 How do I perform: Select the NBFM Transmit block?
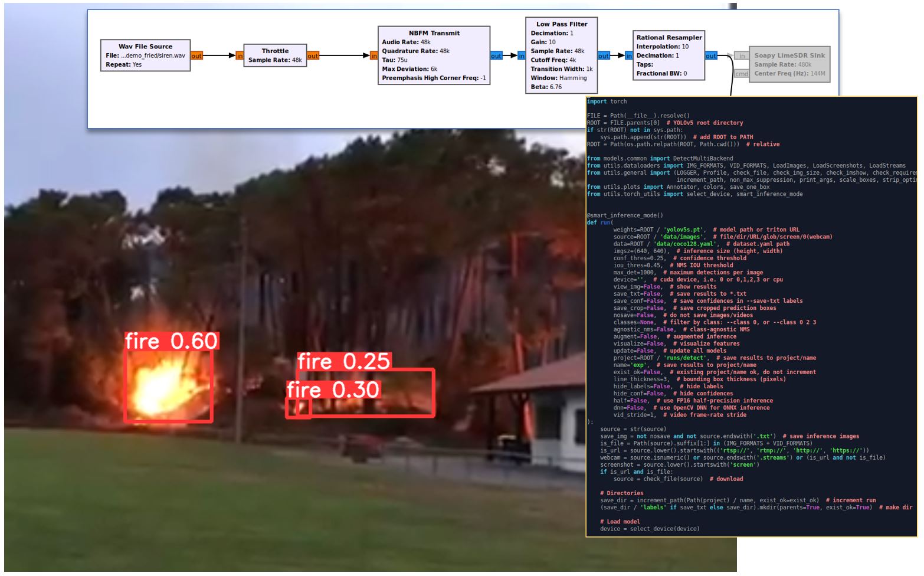click(434, 55)
